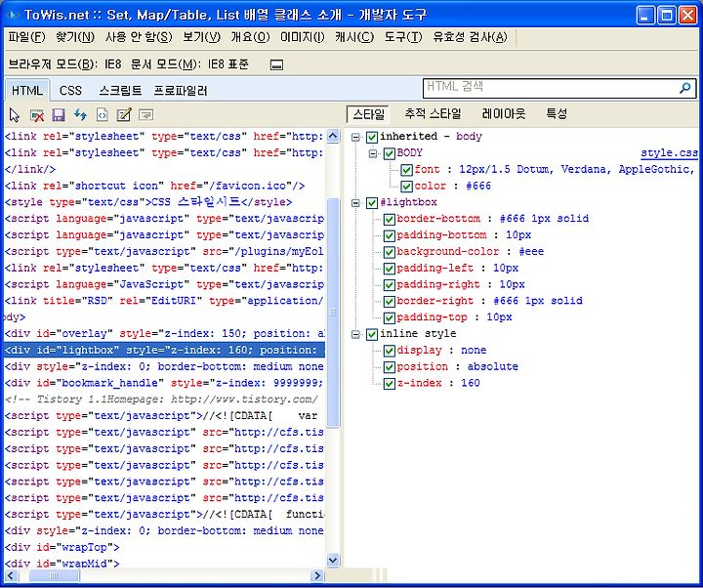Click HTML tree vertical scroll down arrow

click(333, 560)
